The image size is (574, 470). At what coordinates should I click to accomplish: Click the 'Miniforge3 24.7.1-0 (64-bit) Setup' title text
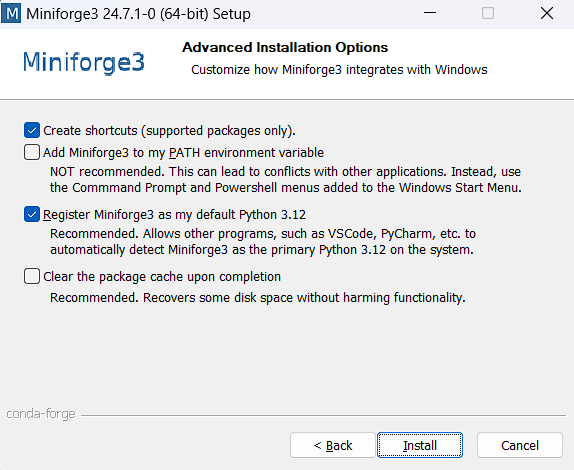click(138, 14)
